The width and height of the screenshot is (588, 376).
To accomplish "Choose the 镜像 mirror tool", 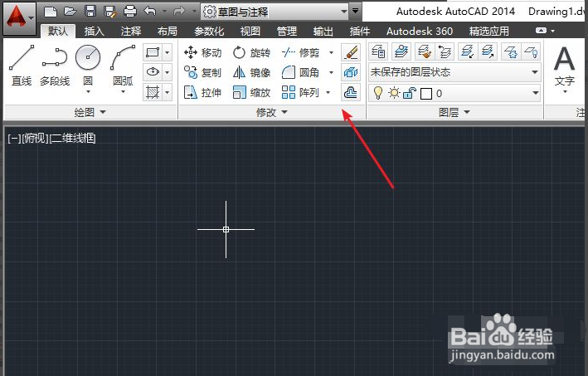I will [251, 72].
